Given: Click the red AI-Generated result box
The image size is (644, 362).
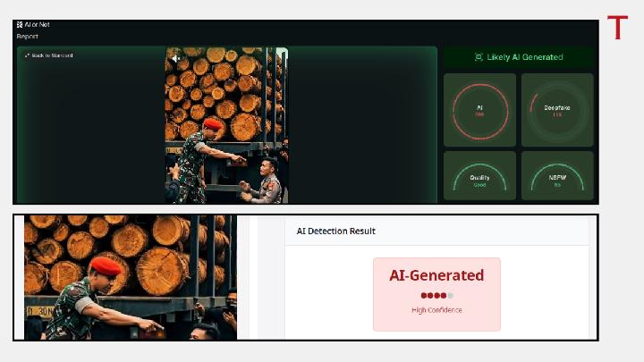Looking at the screenshot, I should (436, 294).
